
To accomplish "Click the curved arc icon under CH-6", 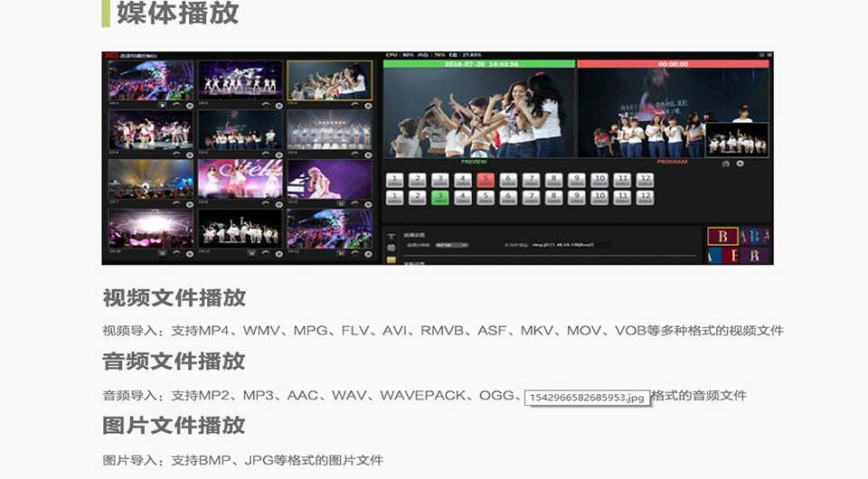I will point(354,155).
